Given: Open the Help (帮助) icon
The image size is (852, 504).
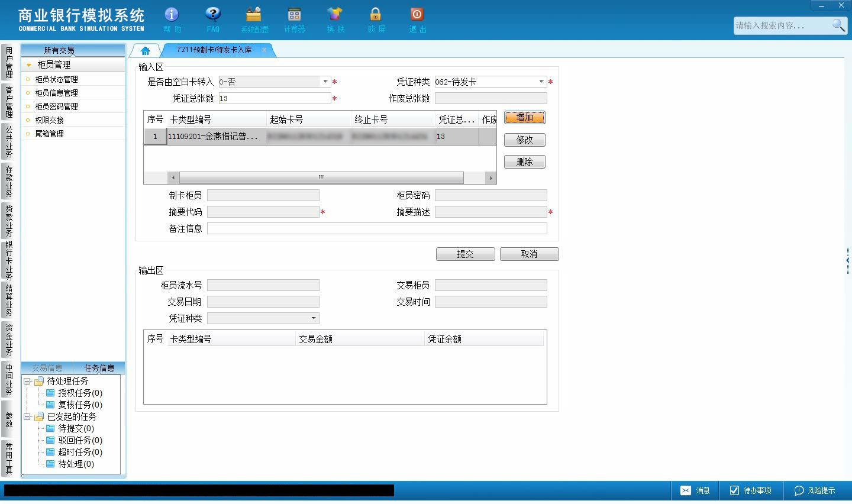Looking at the screenshot, I should tap(172, 19).
